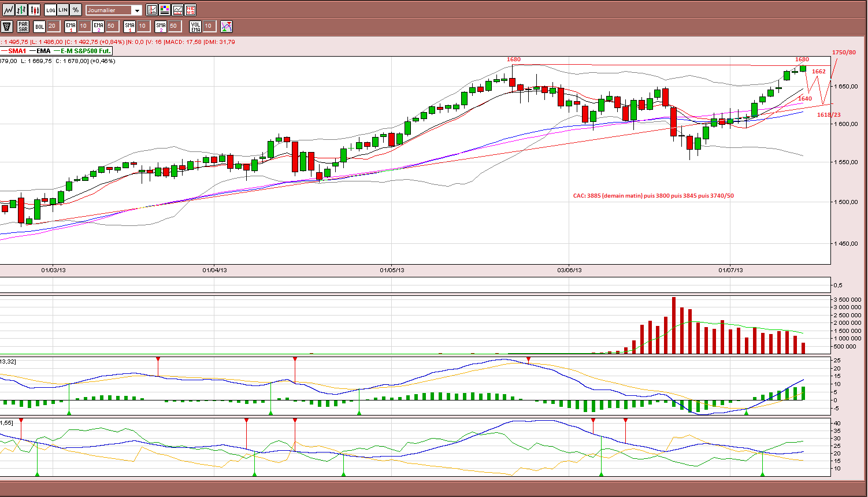Switch scale to percentage mode
This screenshot has width=868, height=497.
(x=76, y=10)
